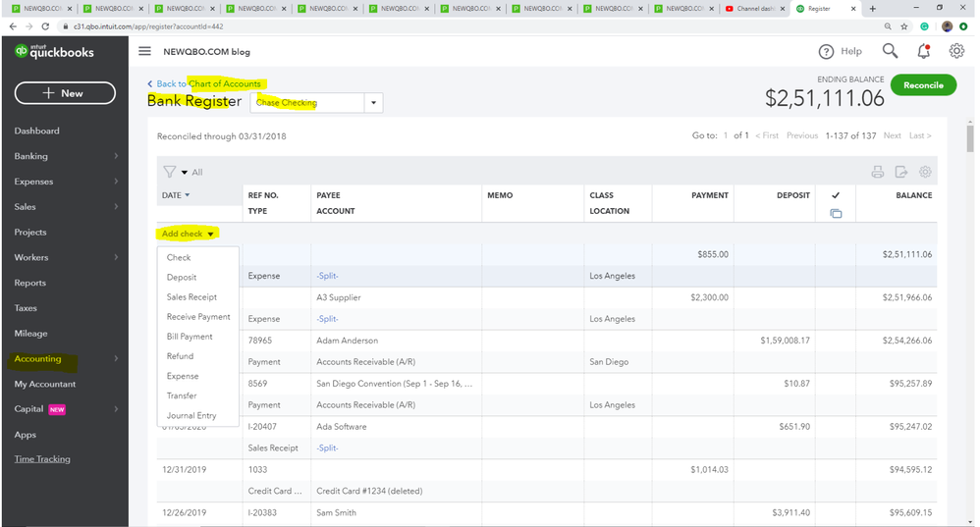980x527 pixels.
Task: Open Reports in the left sidebar
Action: pos(30,283)
